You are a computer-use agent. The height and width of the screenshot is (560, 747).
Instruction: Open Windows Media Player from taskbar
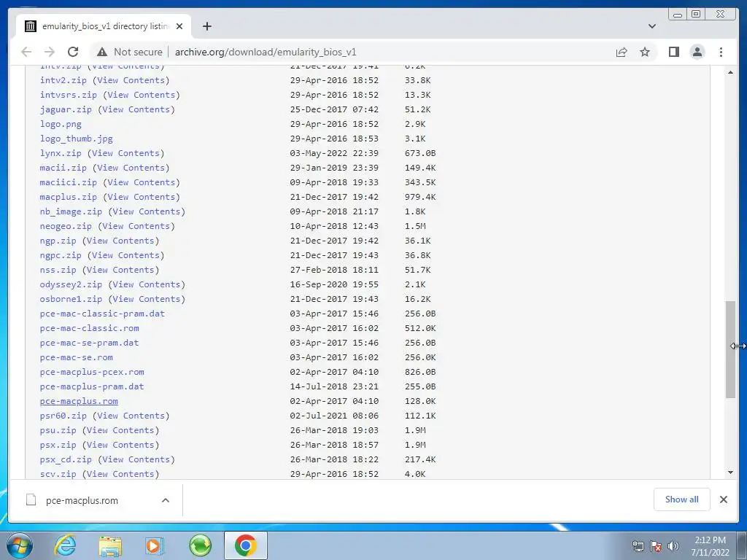(x=155, y=545)
